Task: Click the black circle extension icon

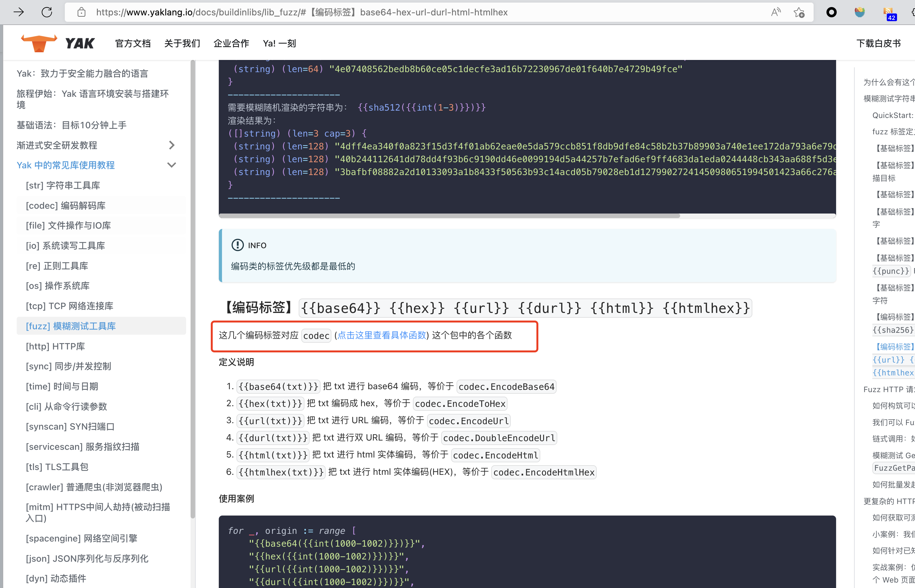Action: pos(831,12)
